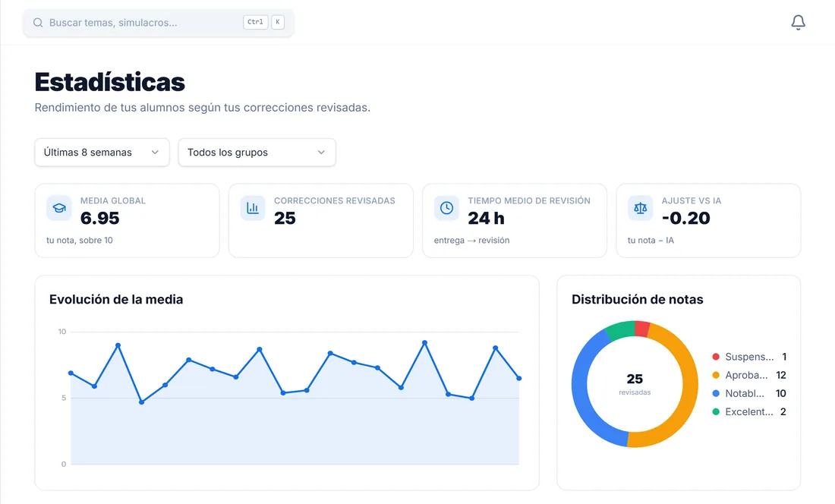Click the 'tu nota − IA' caption

(x=651, y=240)
